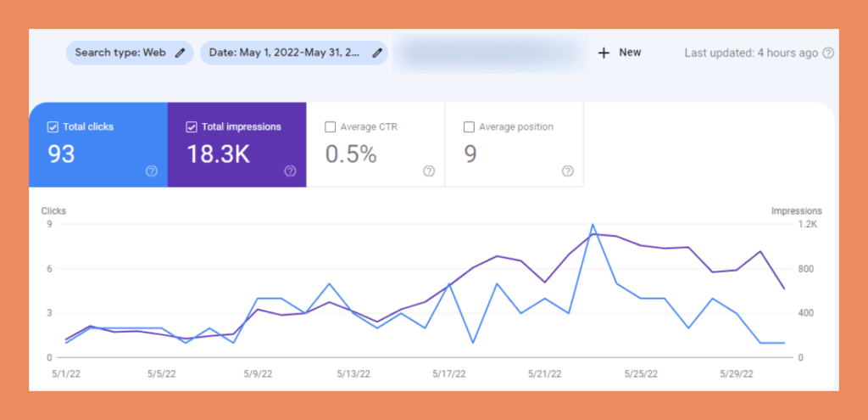This screenshot has width=868, height=420.
Task: Uncheck the Total impressions checkbox
Action: click(x=192, y=127)
